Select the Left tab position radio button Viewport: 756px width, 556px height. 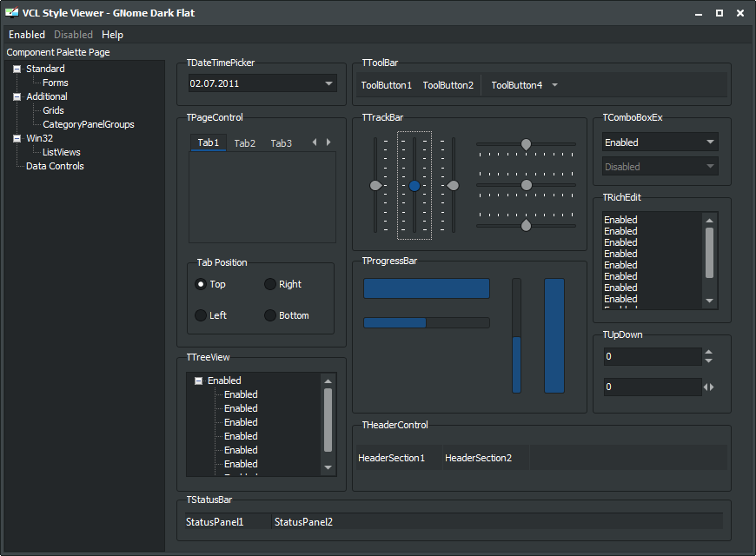201,315
